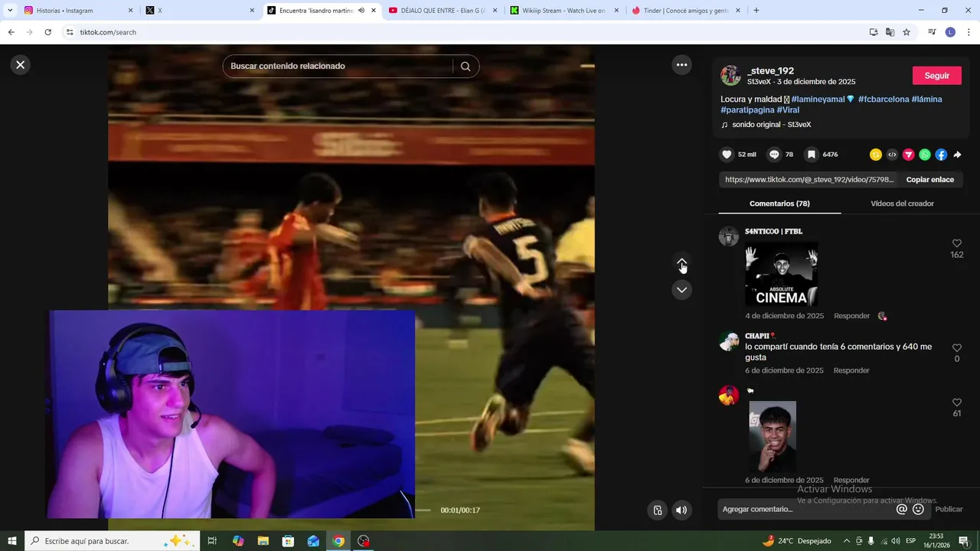Viewport: 980px width, 551px height.
Task: Click the Copiar enlace button
Action: pyautogui.click(x=930, y=180)
